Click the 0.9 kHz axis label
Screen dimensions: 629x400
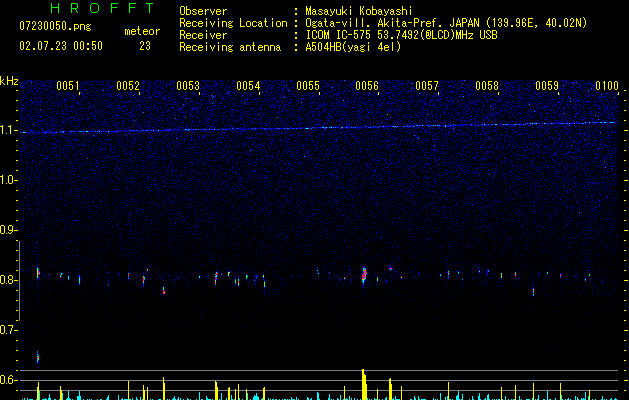pyautogui.click(x=8, y=230)
